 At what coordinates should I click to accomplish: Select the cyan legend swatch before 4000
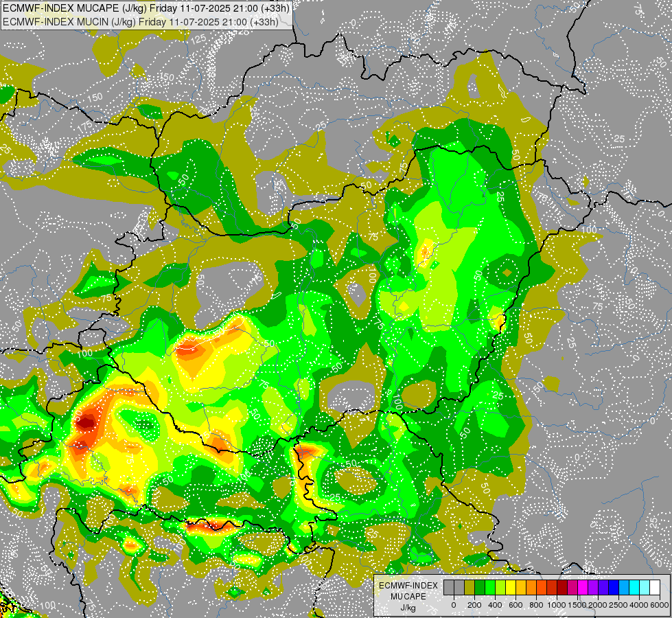(635, 587)
